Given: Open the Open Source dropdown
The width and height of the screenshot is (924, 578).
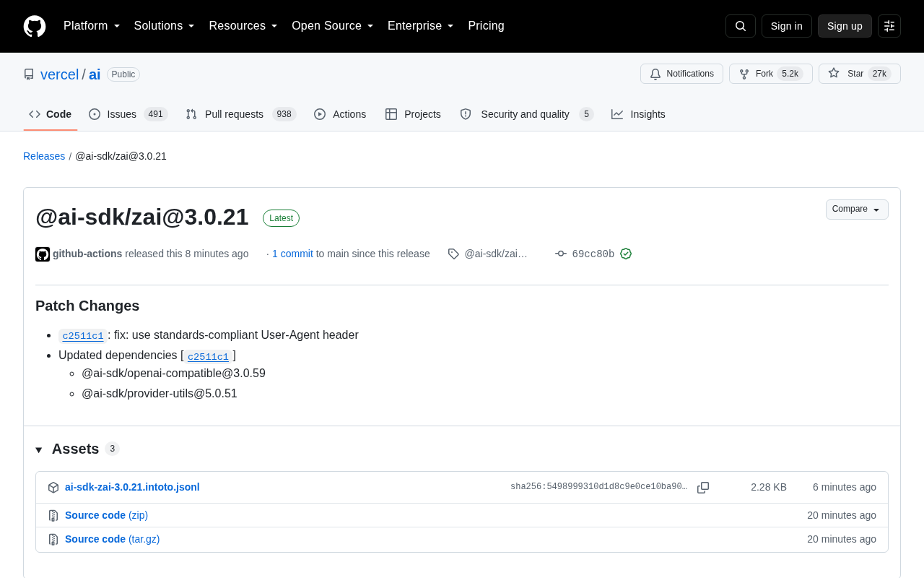Looking at the screenshot, I should pyautogui.click(x=333, y=26).
